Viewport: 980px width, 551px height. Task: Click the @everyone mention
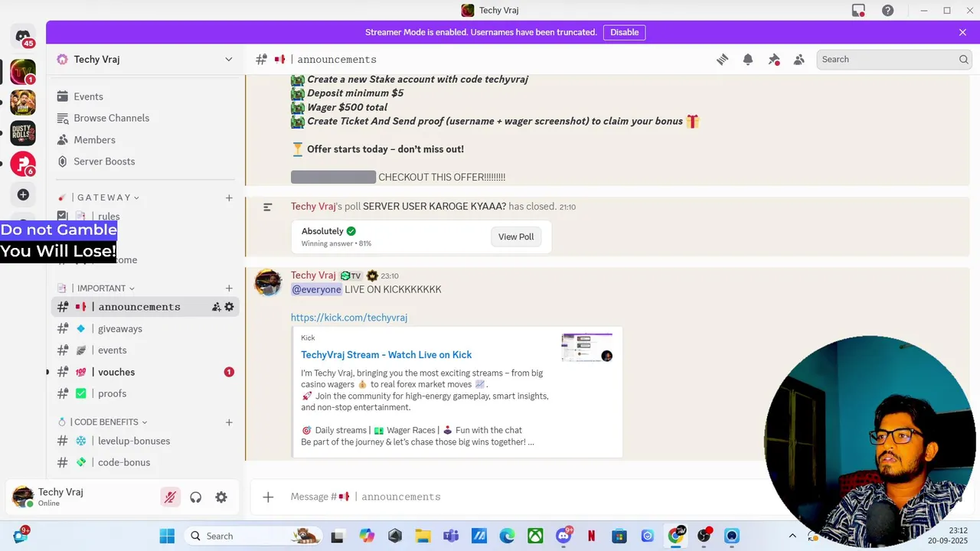pos(316,289)
